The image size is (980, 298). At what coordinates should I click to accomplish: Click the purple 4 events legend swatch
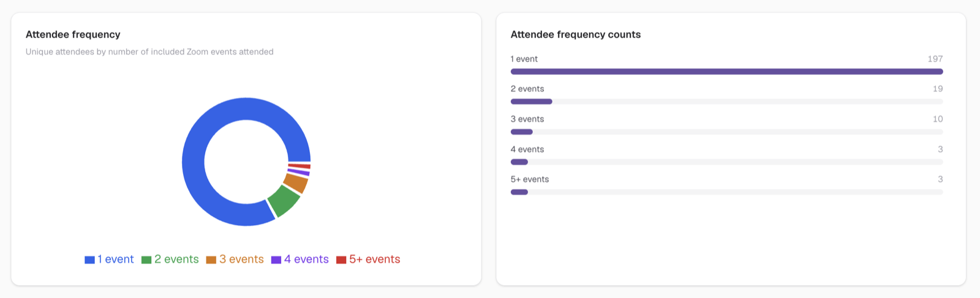(276, 260)
